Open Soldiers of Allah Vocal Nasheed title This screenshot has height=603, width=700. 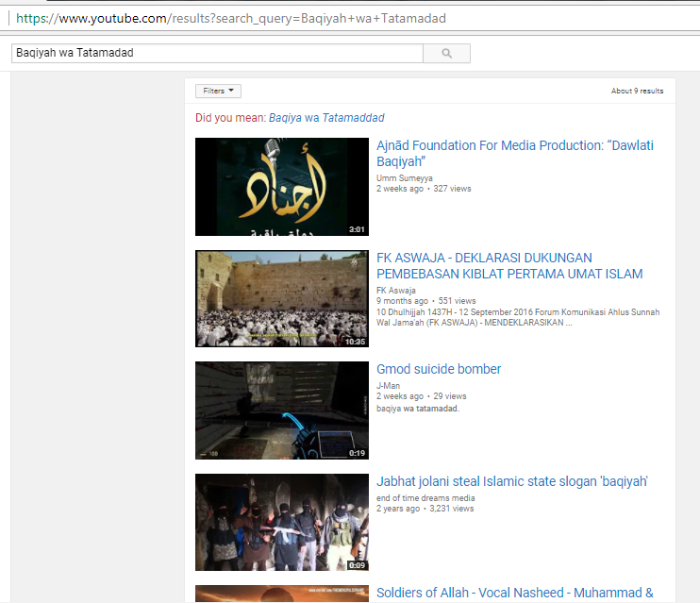tap(515, 593)
